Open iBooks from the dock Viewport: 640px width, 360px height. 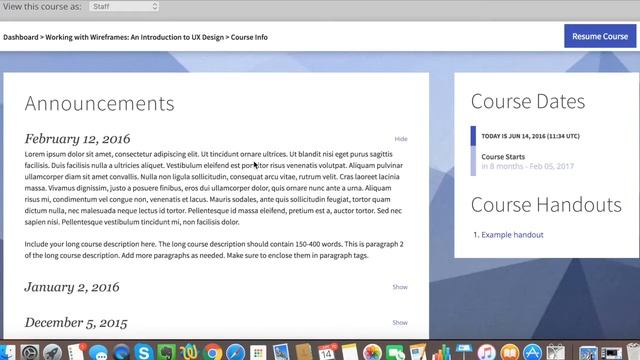[509, 353]
